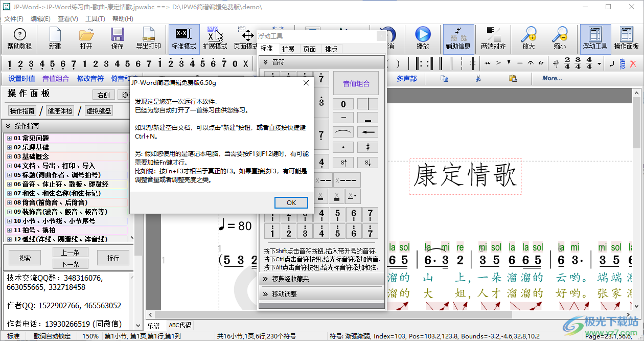Click the sharp # button in floating tools
This screenshot has width=644, height=341.
(x=367, y=147)
